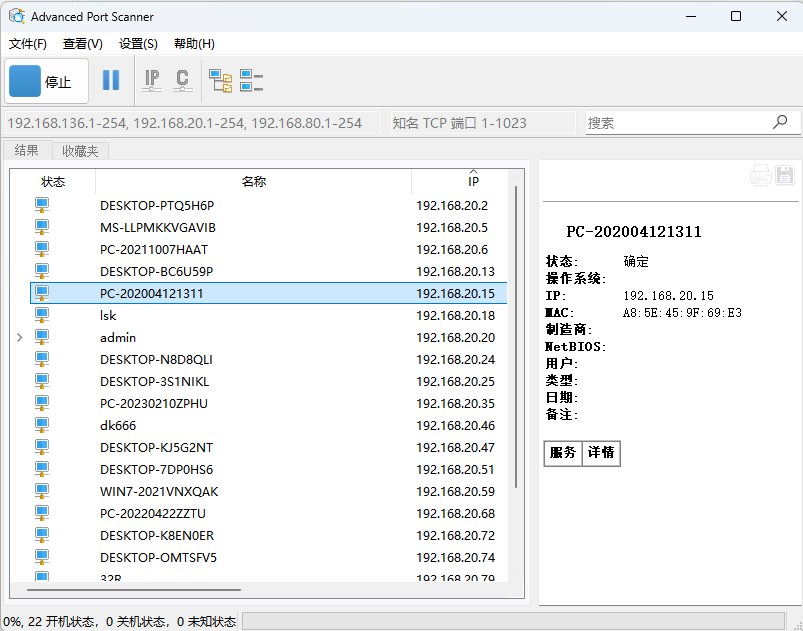This screenshot has height=631, width=803.
Task: Click the C class toolbar icon
Action: (183, 80)
